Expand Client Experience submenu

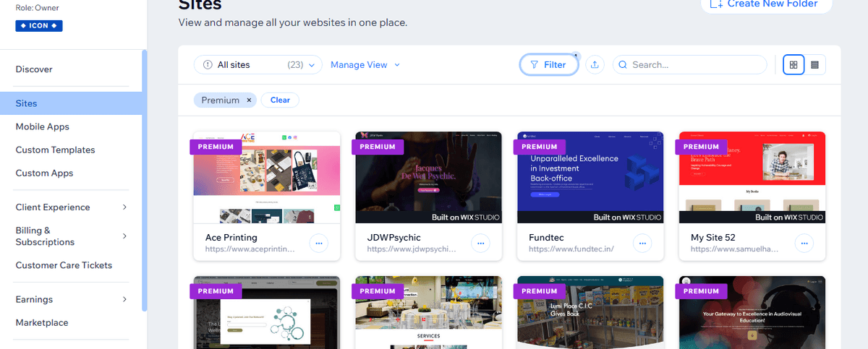[x=71, y=207]
